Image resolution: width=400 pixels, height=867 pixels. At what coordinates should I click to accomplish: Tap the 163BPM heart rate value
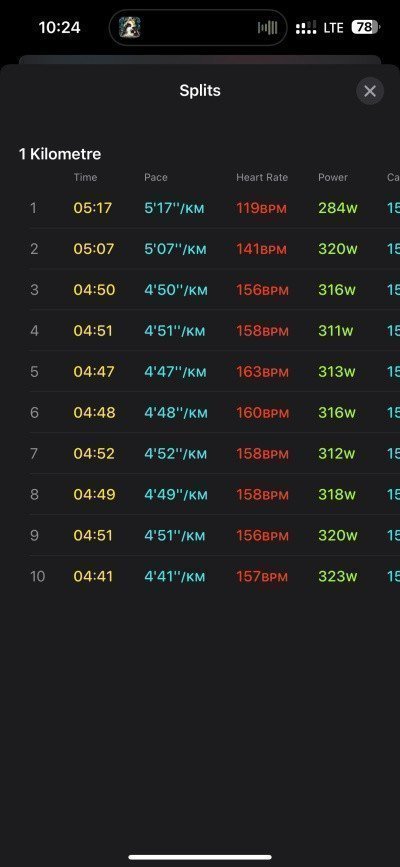pos(262,372)
